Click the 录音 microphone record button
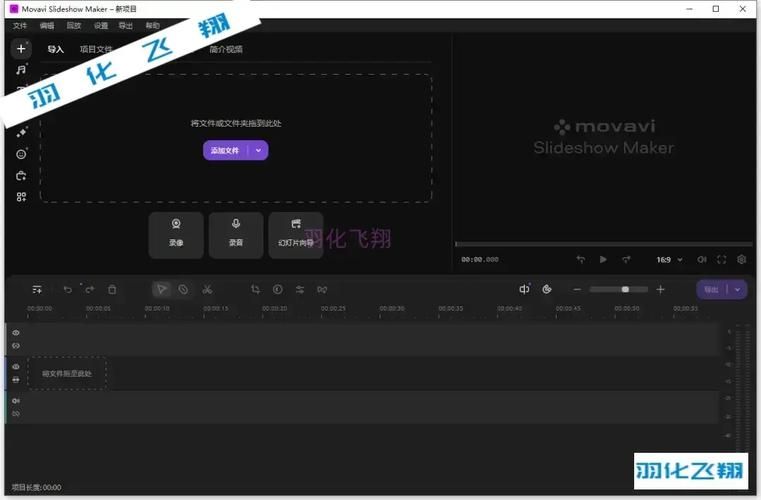Image resolution: width=761 pixels, height=500 pixels. (236, 235)
